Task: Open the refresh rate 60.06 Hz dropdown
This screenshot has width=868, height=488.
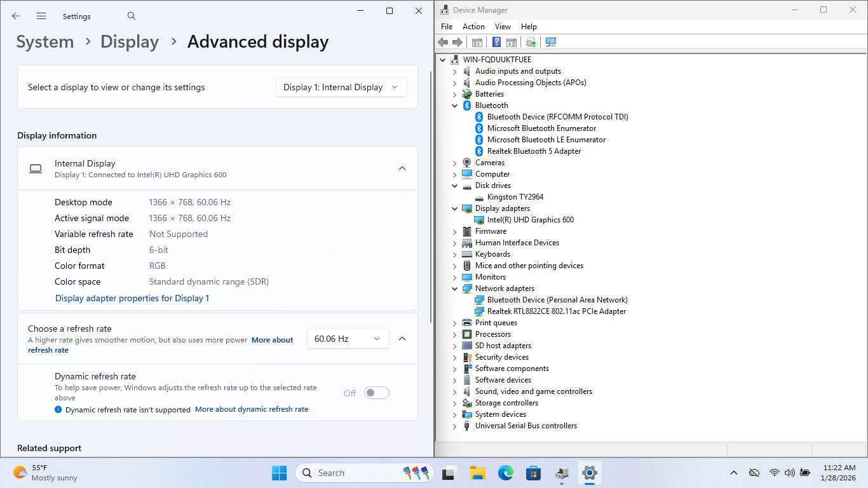Action: point(348,339)
